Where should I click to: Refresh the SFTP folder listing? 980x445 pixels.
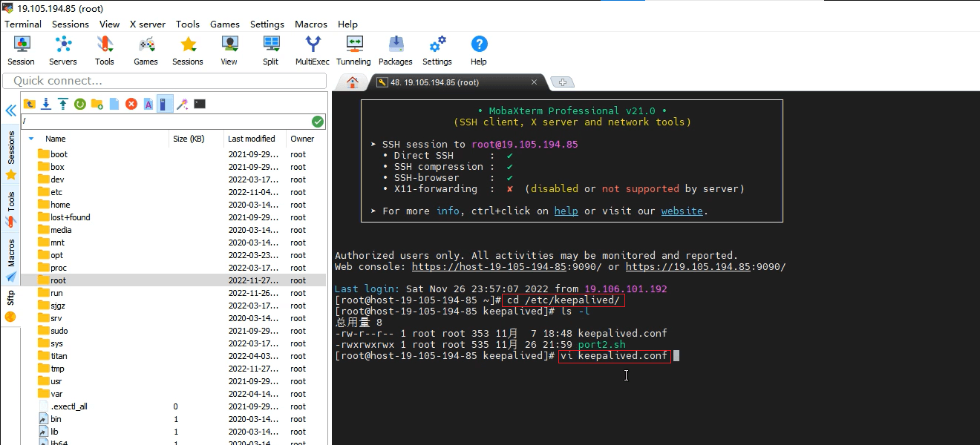point(79,104)
